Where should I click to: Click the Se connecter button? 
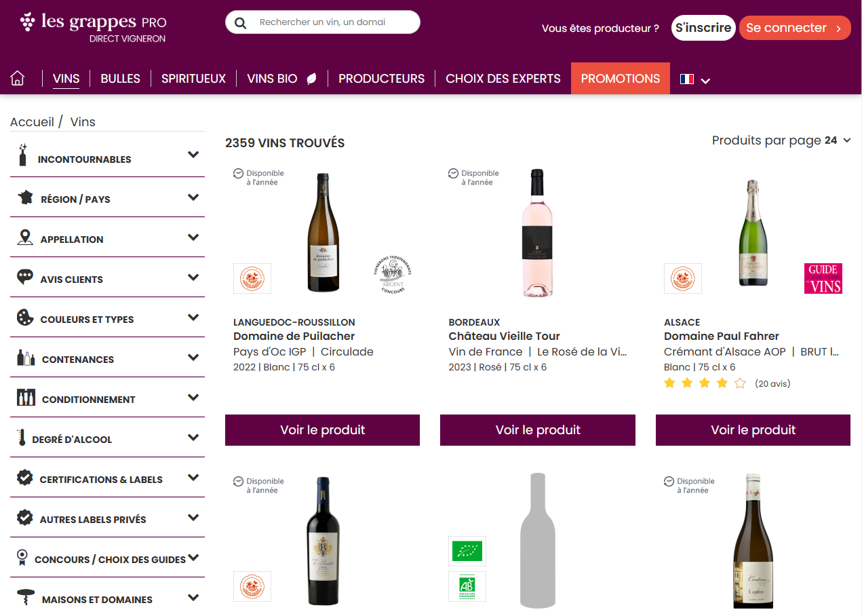pyautogui.click(x=794, y=28)
